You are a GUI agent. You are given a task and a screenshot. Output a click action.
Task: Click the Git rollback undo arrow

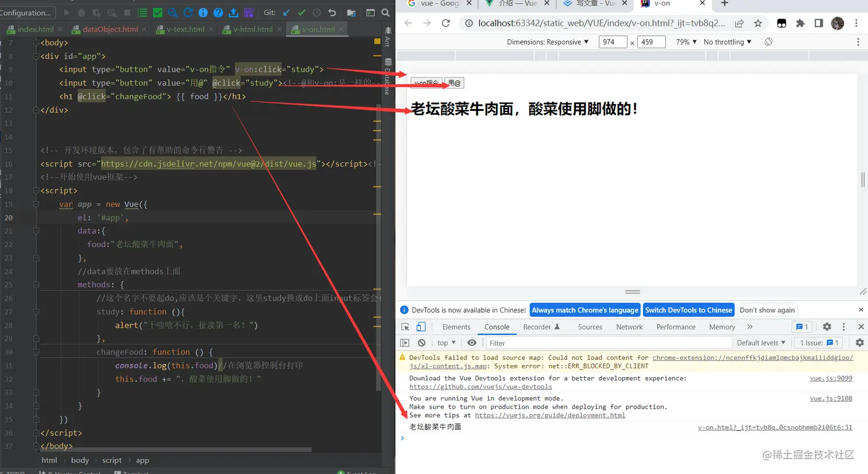[x=332, y=13]
